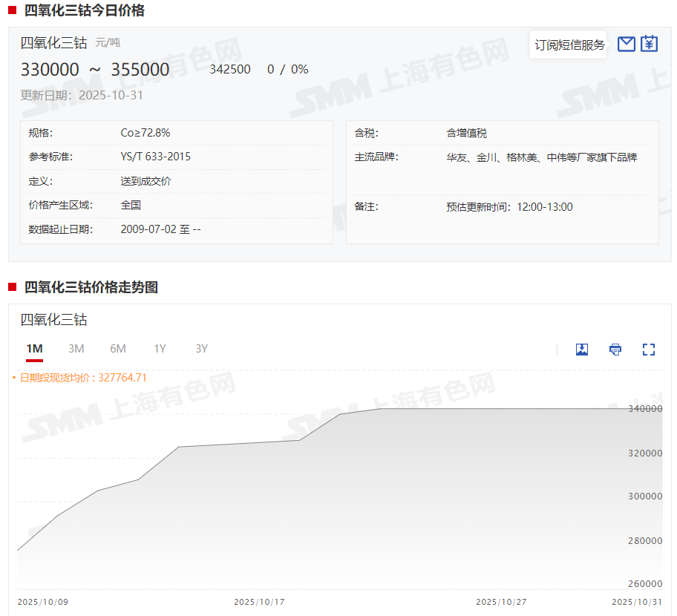Click the envelope SMS subscription icon

point(627,45)
